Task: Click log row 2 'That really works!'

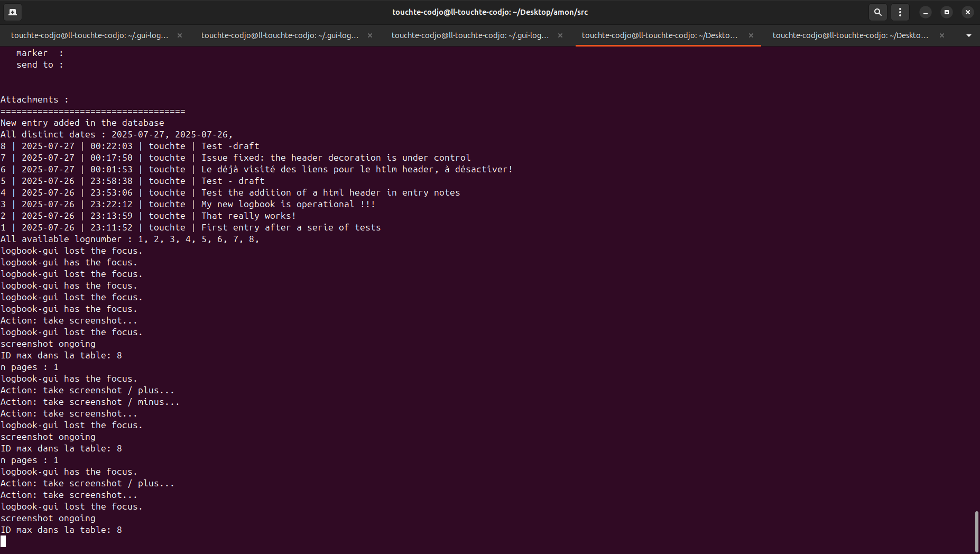Action: point(149,216)
